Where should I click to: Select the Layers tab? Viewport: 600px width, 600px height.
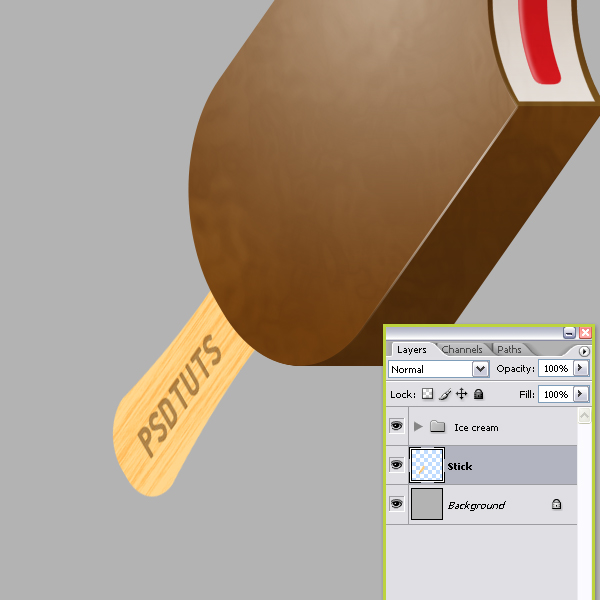point(412,349)
